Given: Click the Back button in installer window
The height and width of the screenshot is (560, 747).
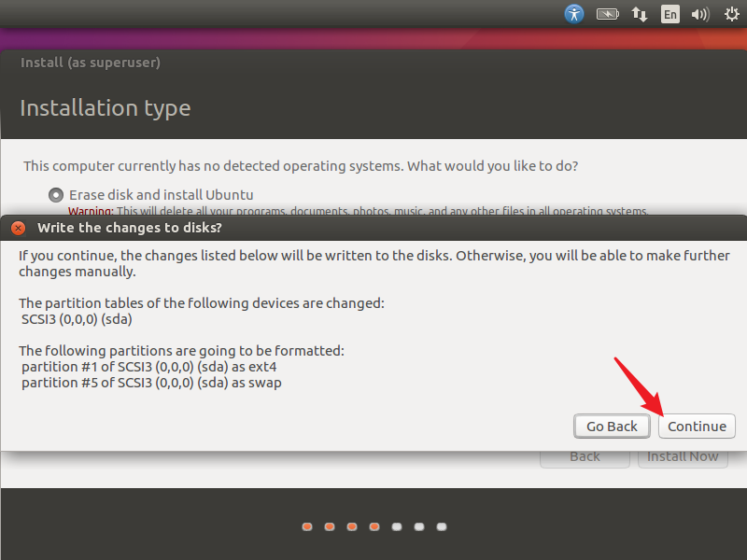Looking at the screenshot, I should [x=585, y=457].
